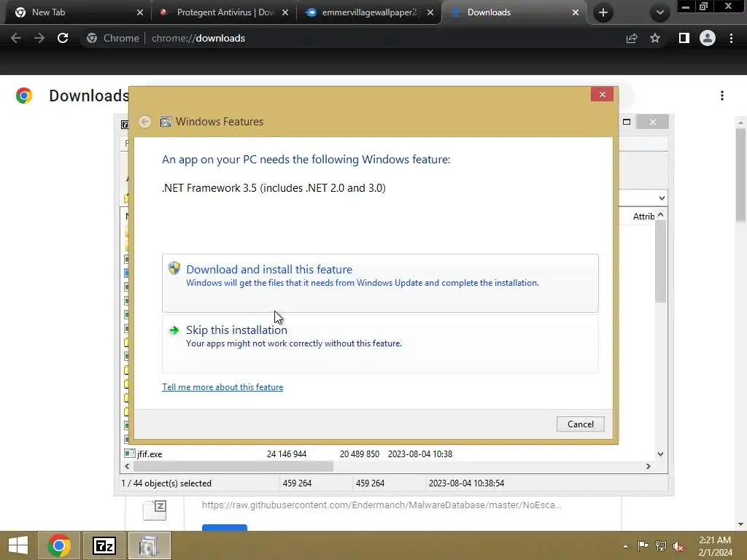
Task: Click the archive file icon in downloads list
Action: 155,510
